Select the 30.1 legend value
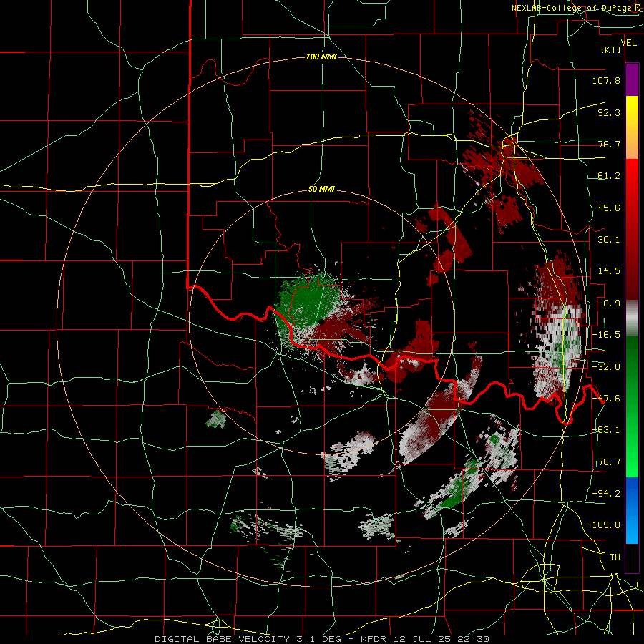 [609, 240]
